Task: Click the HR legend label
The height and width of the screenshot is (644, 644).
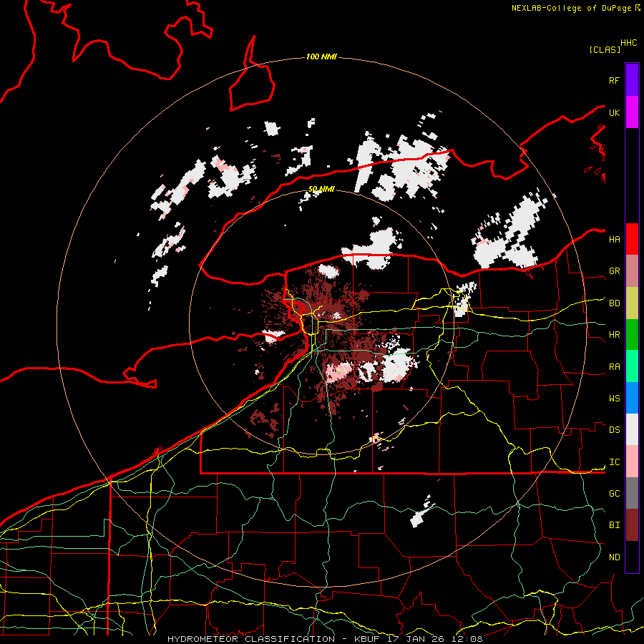Action: point(614,335)
